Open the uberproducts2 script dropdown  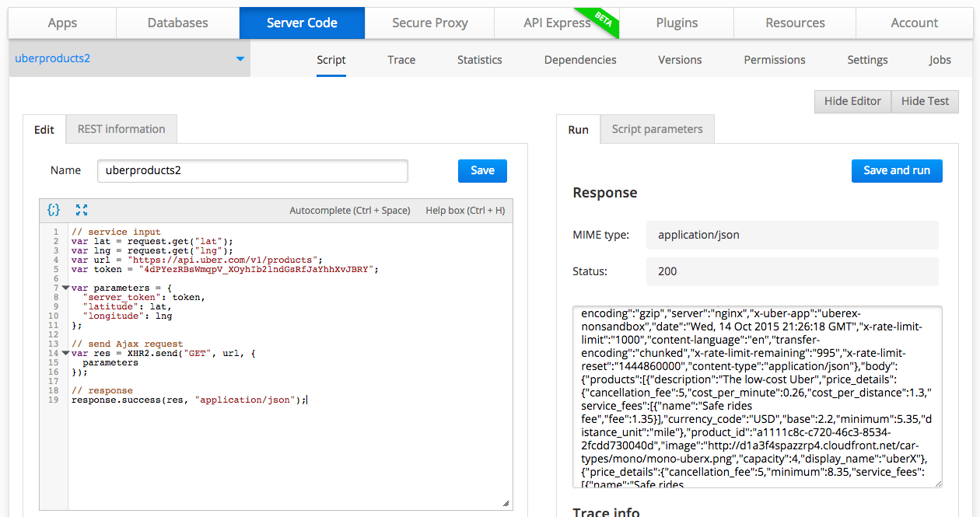pos(240,59)
